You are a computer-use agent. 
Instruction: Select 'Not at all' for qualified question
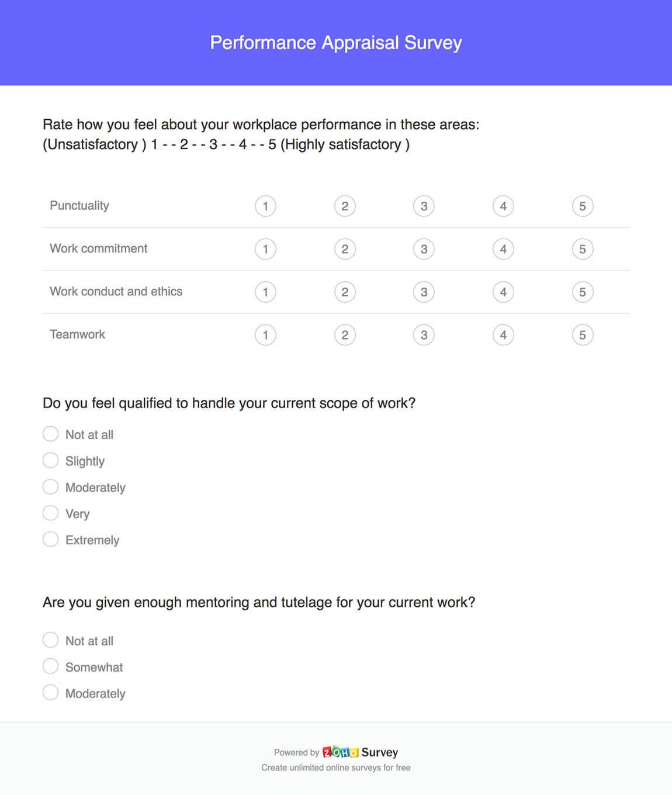51,434
